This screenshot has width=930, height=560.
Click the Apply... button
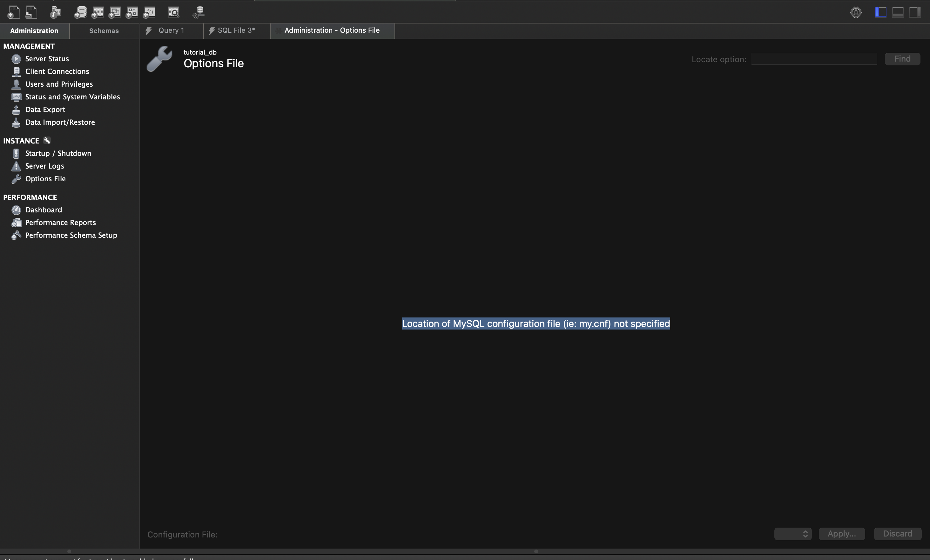coord(842,534)
